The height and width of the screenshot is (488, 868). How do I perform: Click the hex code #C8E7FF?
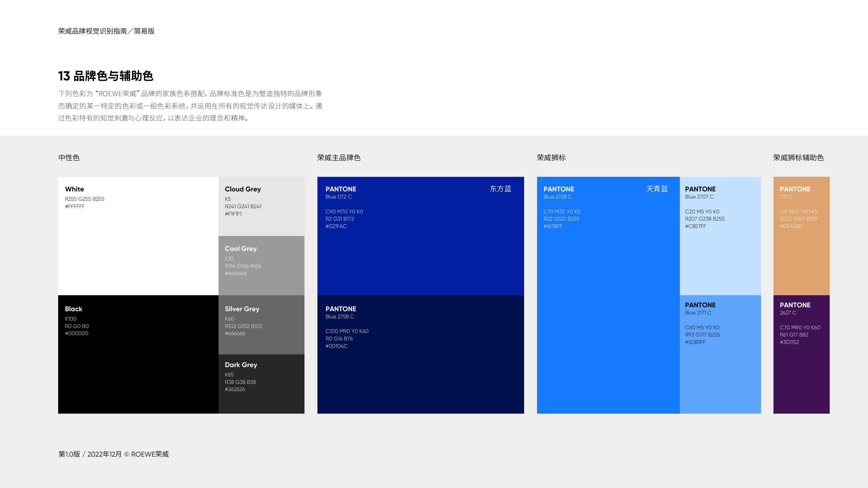(695, 226)
